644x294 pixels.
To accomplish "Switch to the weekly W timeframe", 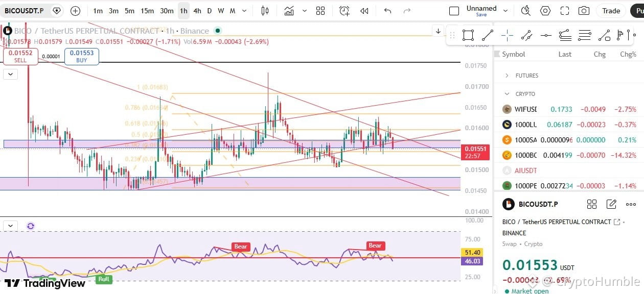I will [x=221, y=11].
